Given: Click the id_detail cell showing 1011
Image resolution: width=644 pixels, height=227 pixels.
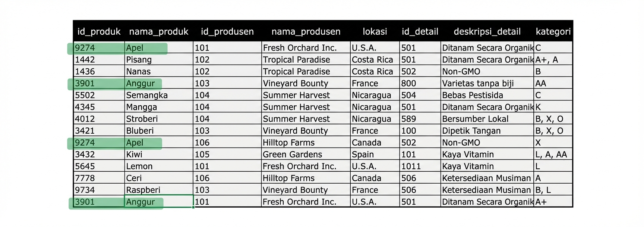Looking at the screenshot, I should coord(420,167).
